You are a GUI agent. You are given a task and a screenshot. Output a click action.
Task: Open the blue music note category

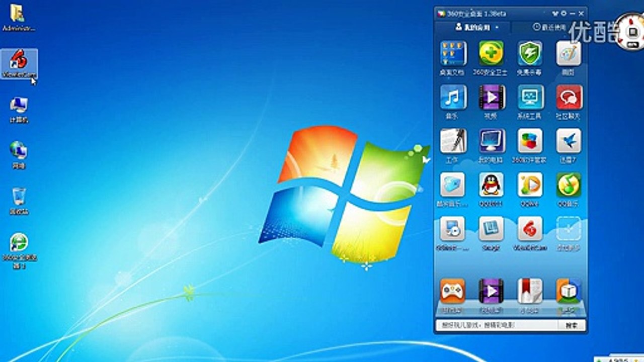[x=453, y=98]
